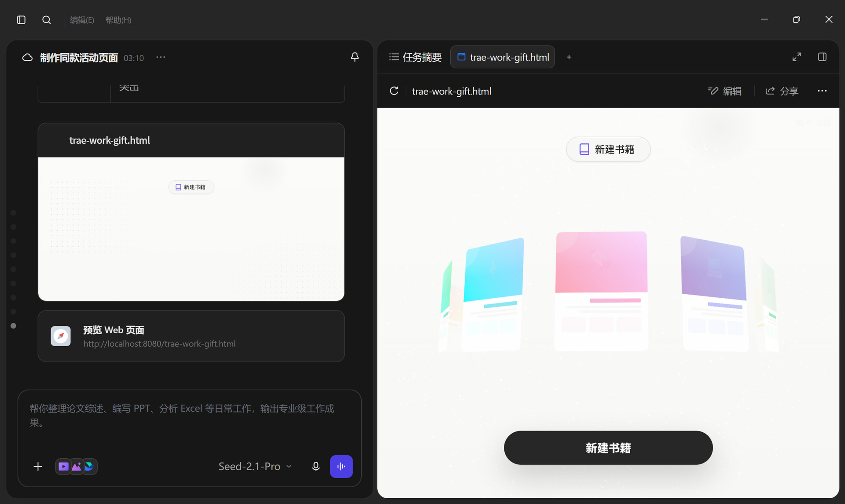This screenshot has height=504, width=845.
Task: Open the media skills icon group
Action: (76, 467)
